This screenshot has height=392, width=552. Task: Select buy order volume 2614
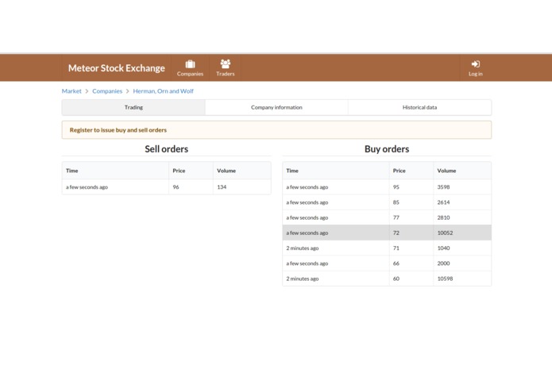pyautogui.click(x=462, y=202)
